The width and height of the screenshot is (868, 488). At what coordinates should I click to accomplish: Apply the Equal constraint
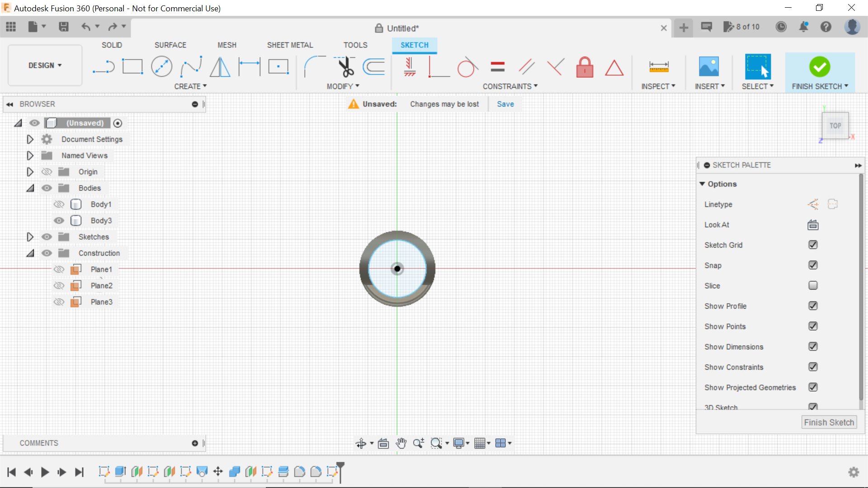497,66
